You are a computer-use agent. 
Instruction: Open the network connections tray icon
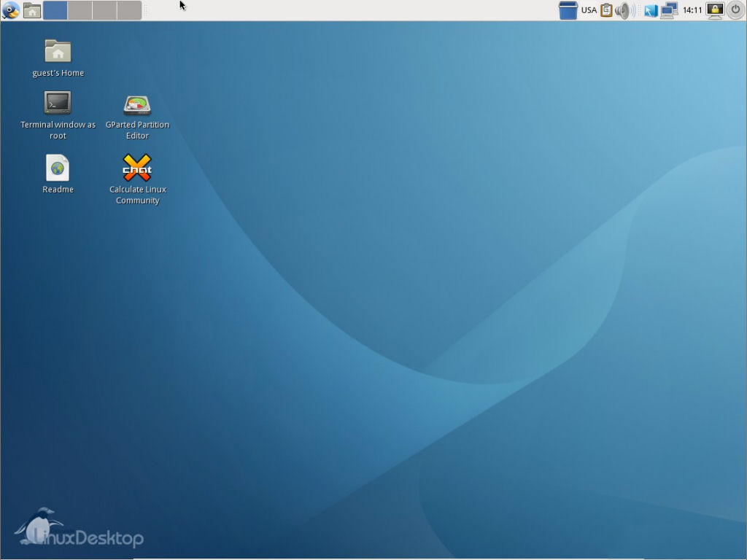tap(669, 10)
